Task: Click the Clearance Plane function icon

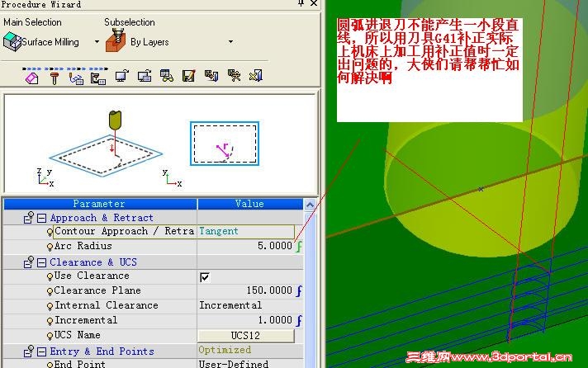Action: pyautogui.click(x=299, y=290)
